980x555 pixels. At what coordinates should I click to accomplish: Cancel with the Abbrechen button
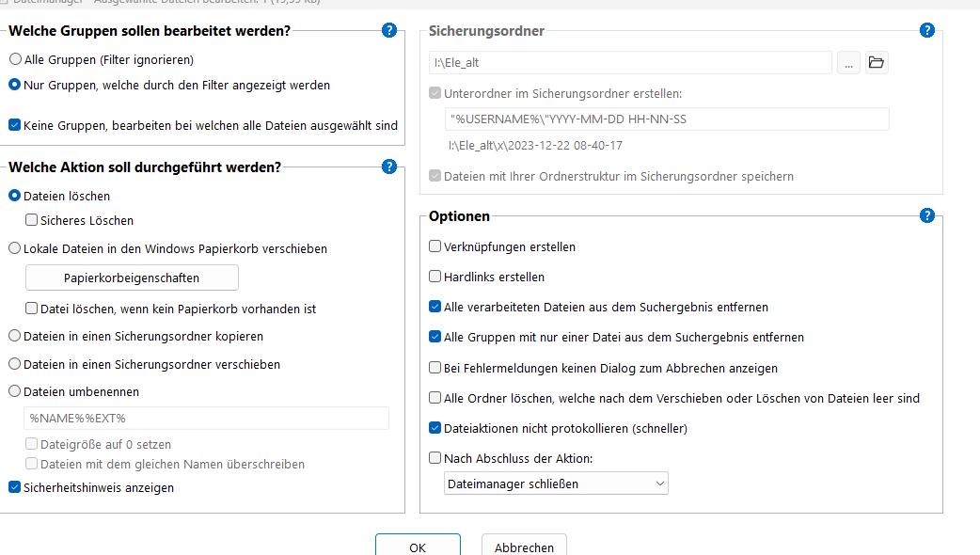pos(524,547)
